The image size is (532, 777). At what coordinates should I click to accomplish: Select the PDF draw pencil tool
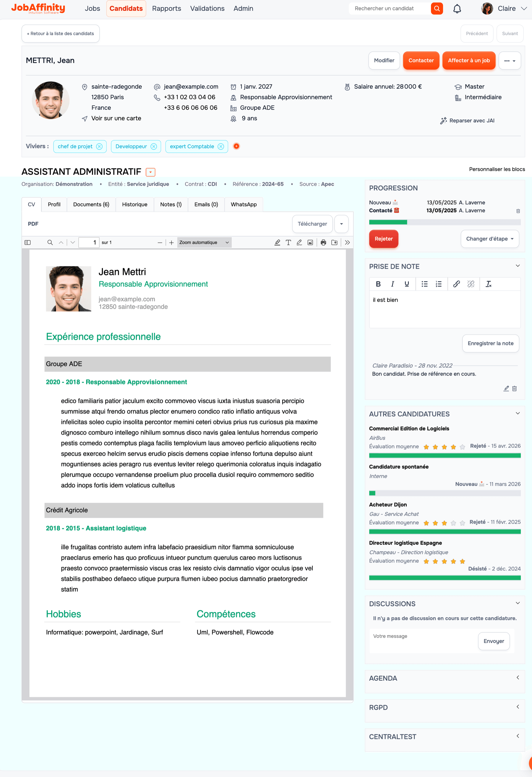(x=299, y=243)
